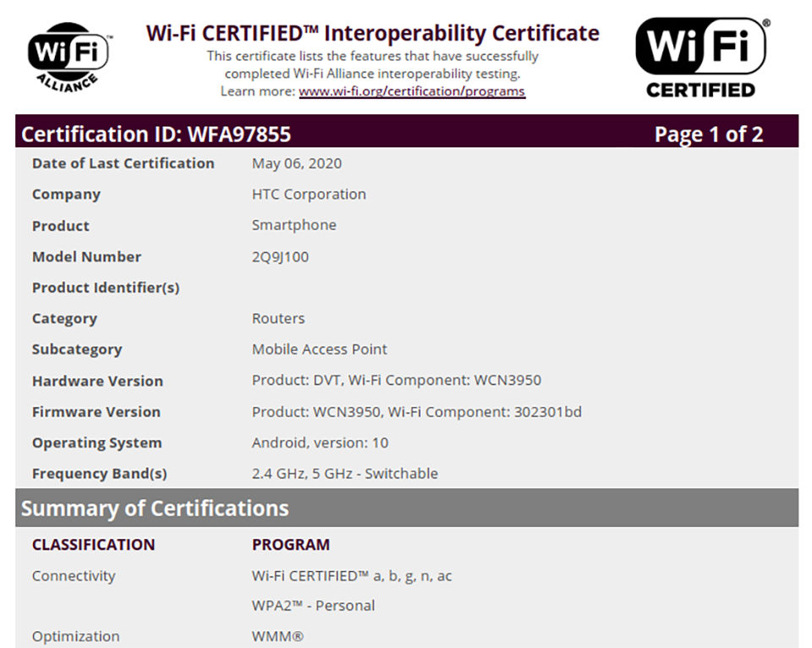Click the Wi-Fi CERTIFIED Interoperability Certificate title
812x648 pixels.
coord(372,33)
